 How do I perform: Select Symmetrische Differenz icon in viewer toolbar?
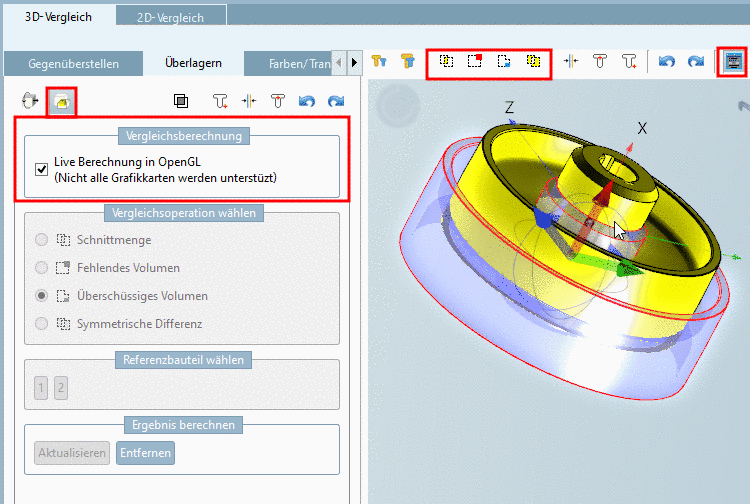point(533,61)
